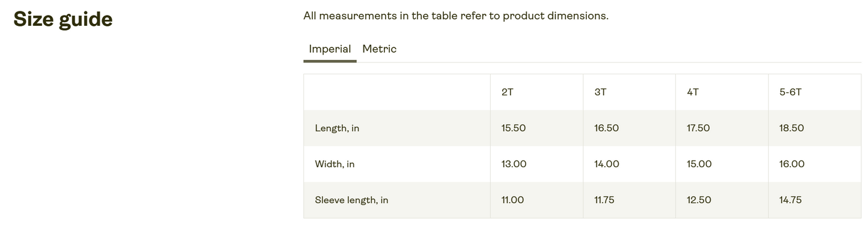Screen dimensions: 868x235
Task: Click the 17.50 length value
Action: 698,128
